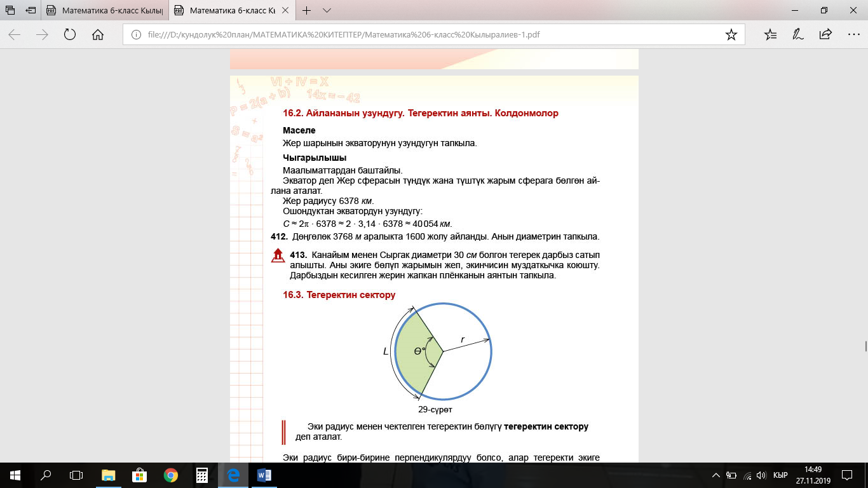Click the Маселе subheading
This screenshot has width=868, height=488.
tap(299, 130)
